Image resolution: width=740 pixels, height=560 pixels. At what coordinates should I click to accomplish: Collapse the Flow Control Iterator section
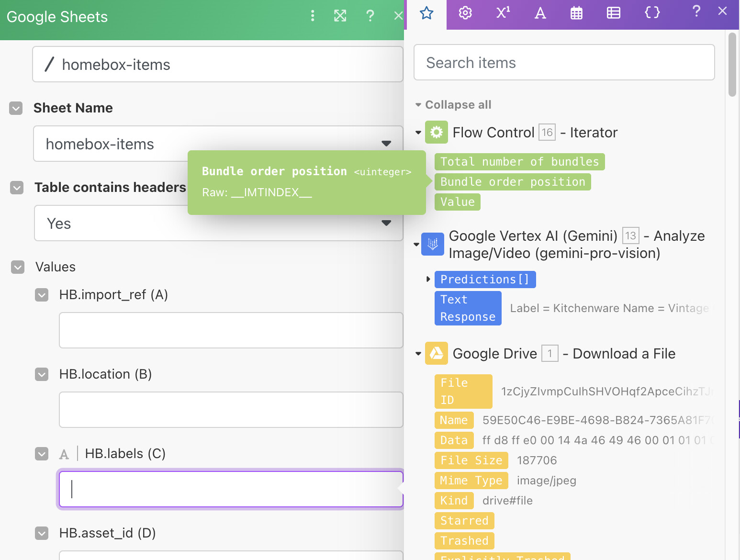coord(418,133)
